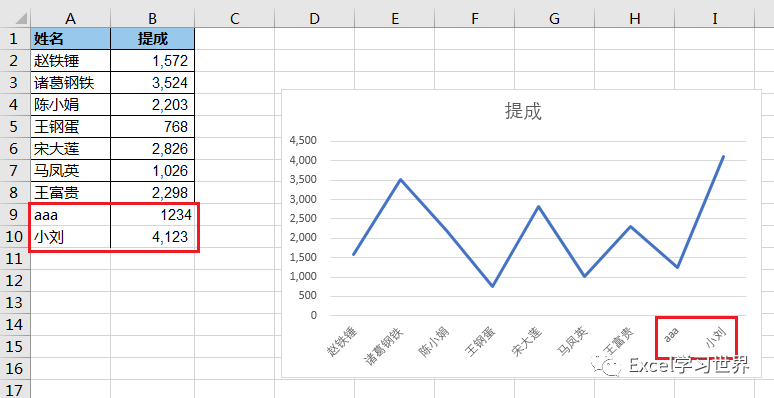The image size is (774, 398).
Task: Select column H header
Action: tap(634, 18)
